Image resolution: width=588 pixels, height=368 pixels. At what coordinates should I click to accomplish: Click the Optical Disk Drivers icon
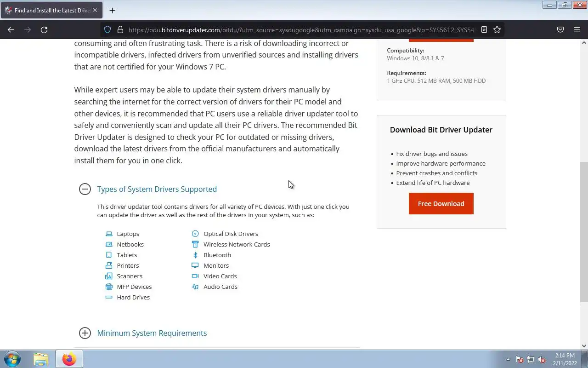[195, 234]
